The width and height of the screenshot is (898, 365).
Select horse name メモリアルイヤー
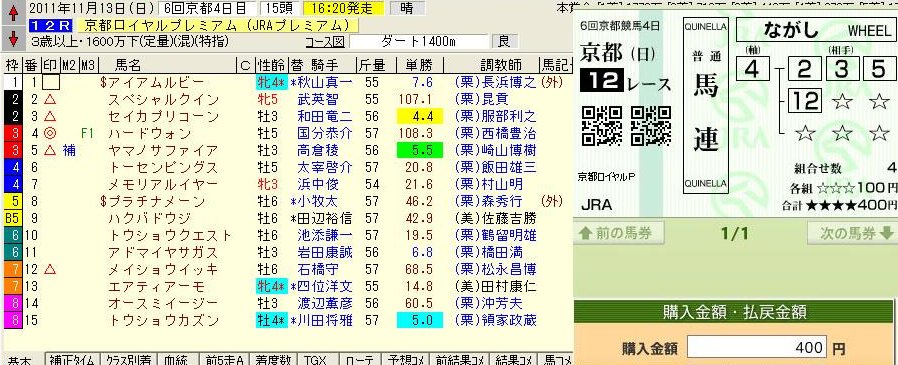[x=164, y=185]
